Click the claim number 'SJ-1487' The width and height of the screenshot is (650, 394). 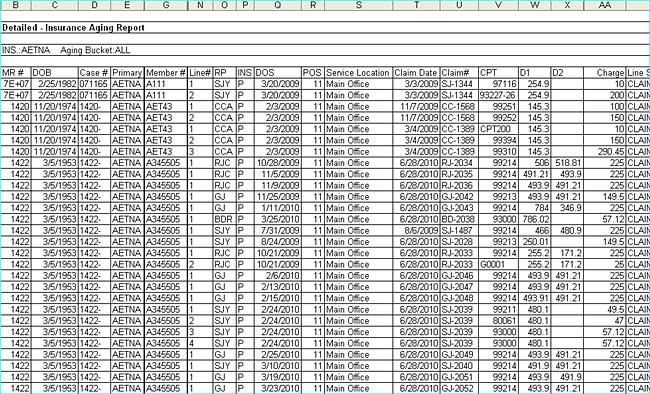coord(459,231)
